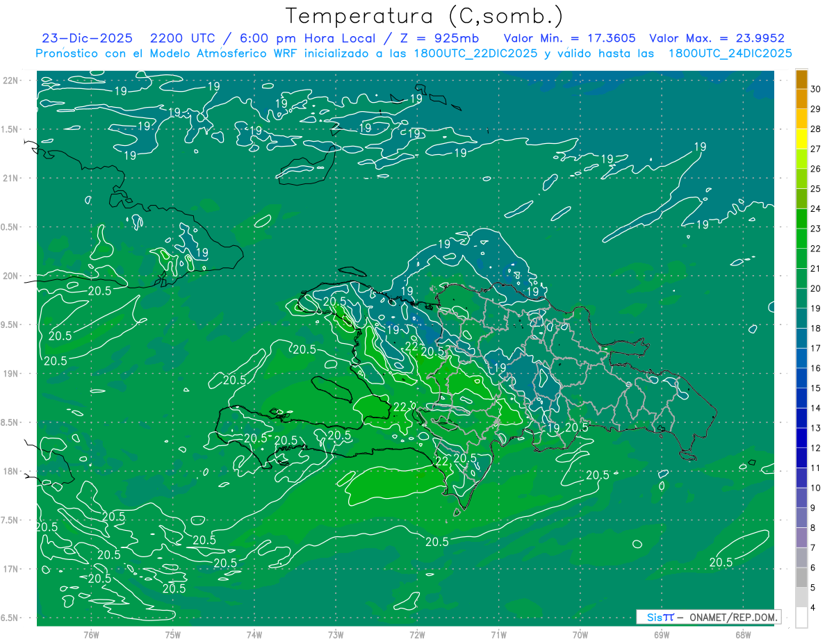
Task: Click the '18N' latitude axis label
Action: (x=12, y=471)
